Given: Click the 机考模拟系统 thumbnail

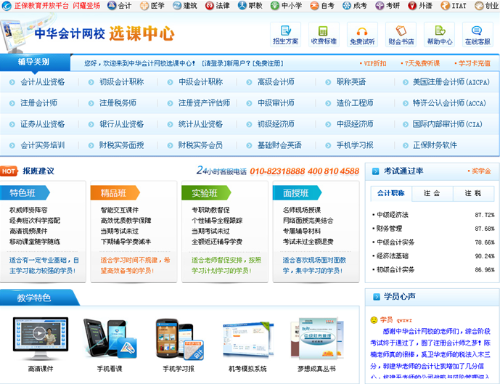Looking at the screenshot, I should (x=248, y=339).
